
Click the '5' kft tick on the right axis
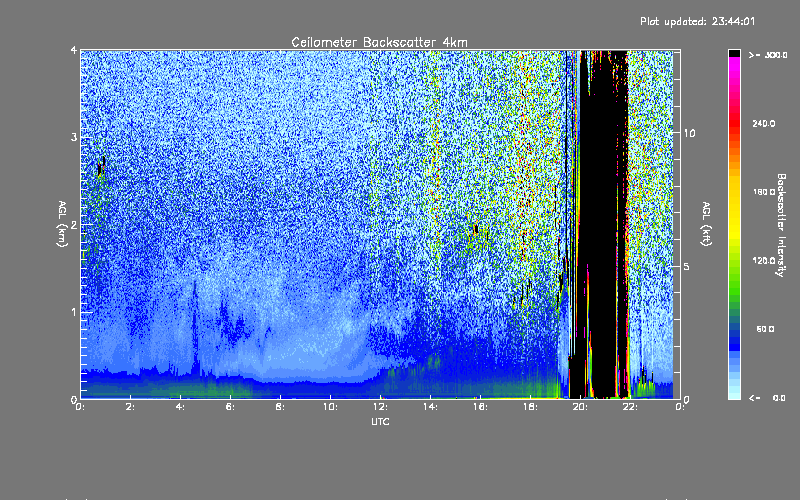coord(687,267)
